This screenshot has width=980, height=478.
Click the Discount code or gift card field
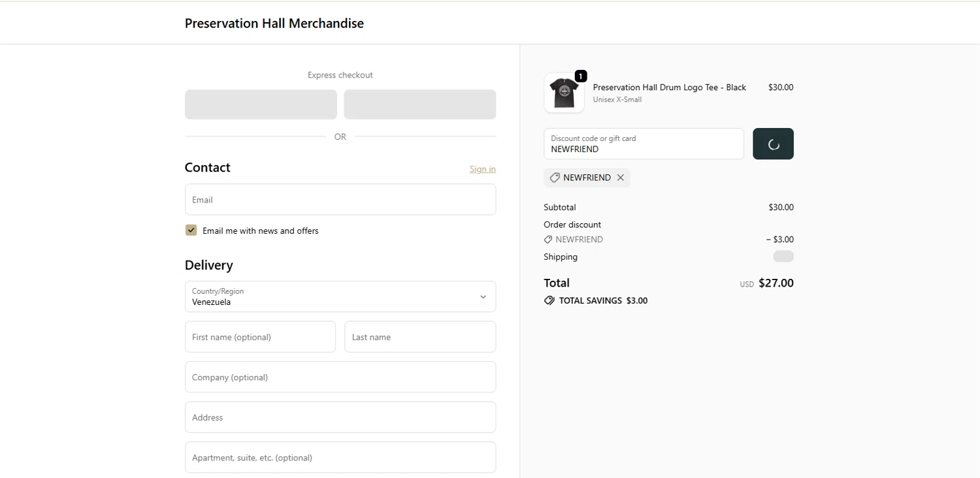644,144
